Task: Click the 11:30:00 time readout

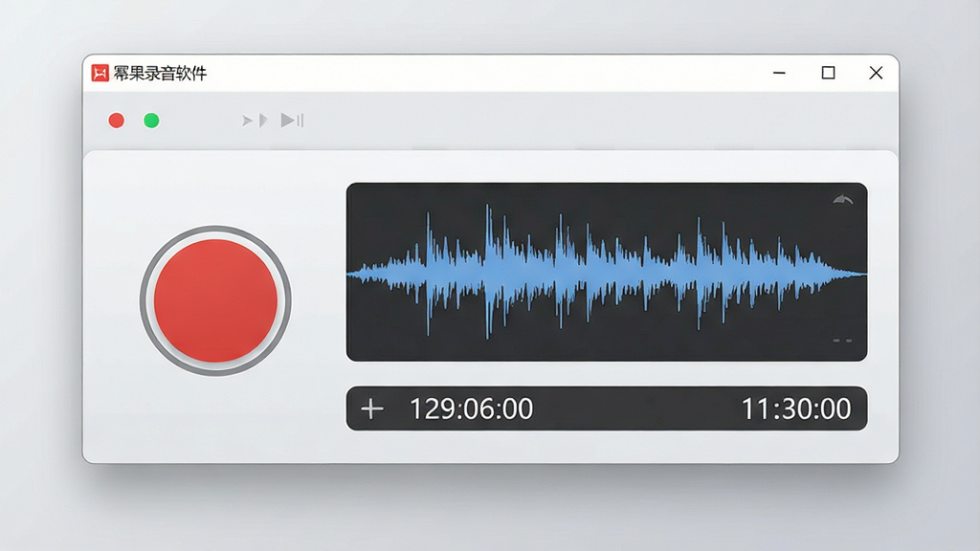Action: (x=795, y=409)
